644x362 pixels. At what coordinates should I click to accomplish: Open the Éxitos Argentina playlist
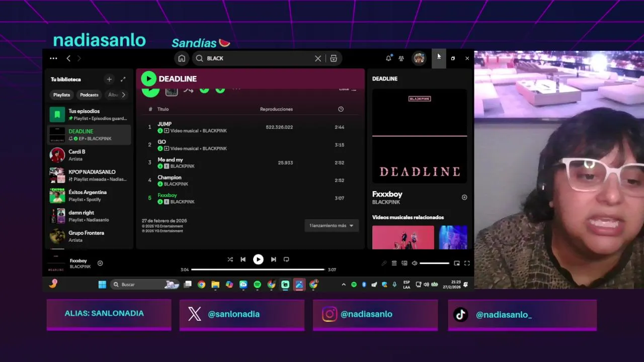coord(89,196)
